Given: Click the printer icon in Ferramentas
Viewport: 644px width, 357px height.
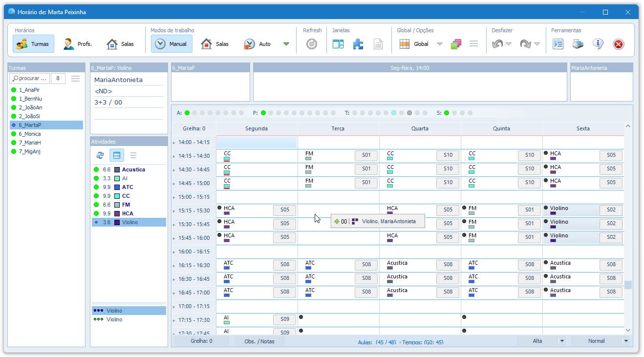Looking at the screenshot, I should 578,44.
